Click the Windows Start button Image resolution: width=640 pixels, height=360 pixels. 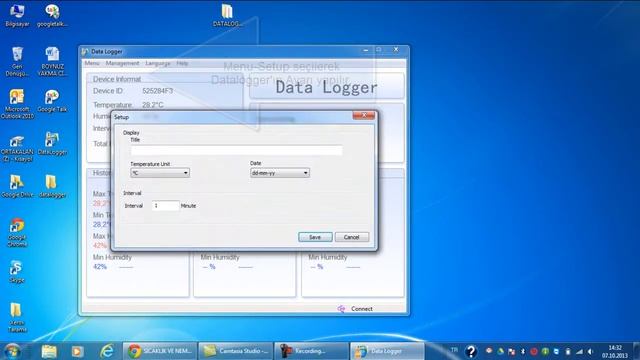(12, 351)
